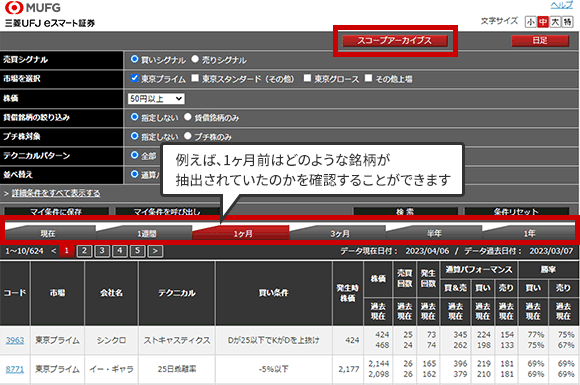Viewport: 580px width, 385px height.
Task: Click the 条件リセット button
Action: coord(516,211)
